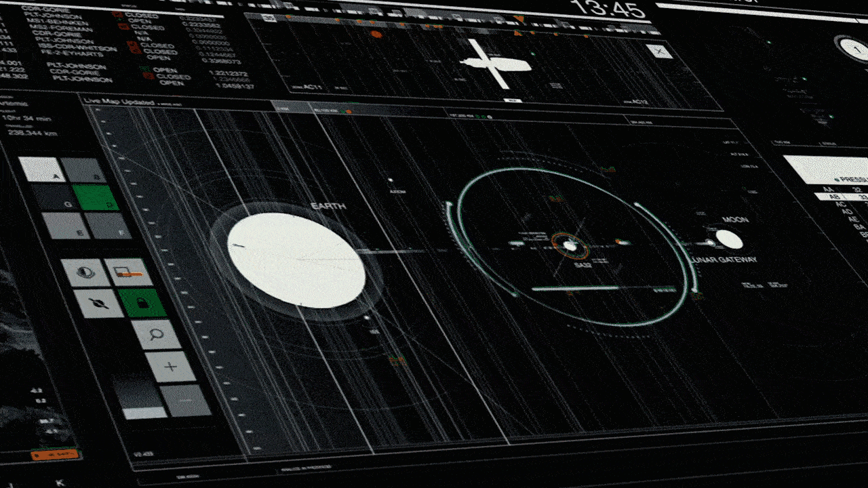The width and height of the screenshot is (868, 488).
Task: Click the white space station silhouette
Action: pos(495,64)
